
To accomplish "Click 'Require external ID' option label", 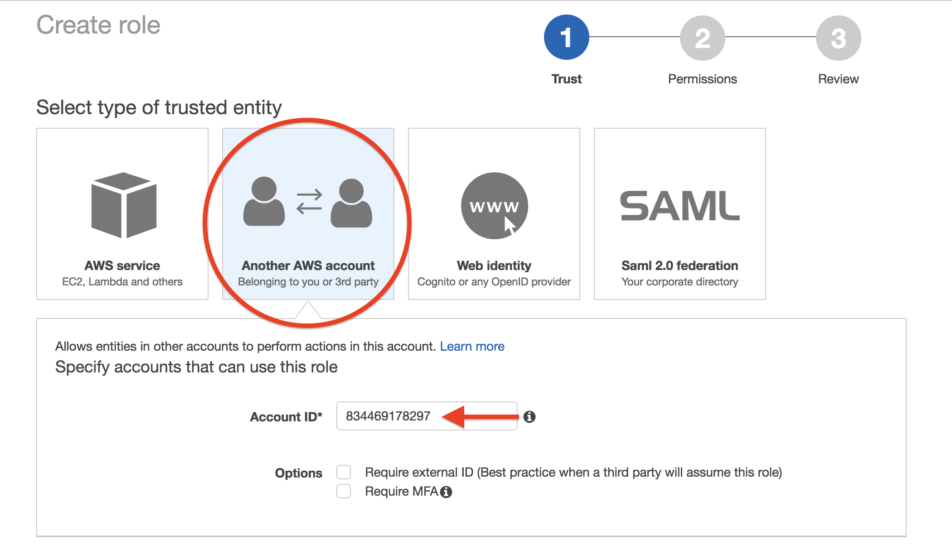I will pos(573,473).
